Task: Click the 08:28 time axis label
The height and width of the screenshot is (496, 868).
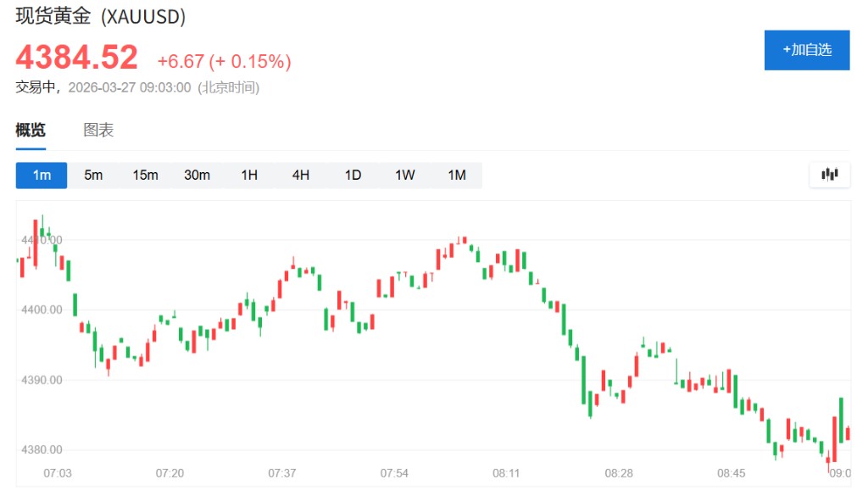Action: [619, 473]
